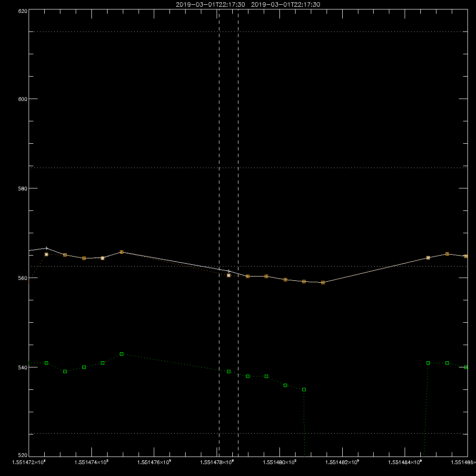Click the right 2019-03-01T22:17:30 title timestamp
This screenshot has height=476, width=476.
(x=286, y=5)
